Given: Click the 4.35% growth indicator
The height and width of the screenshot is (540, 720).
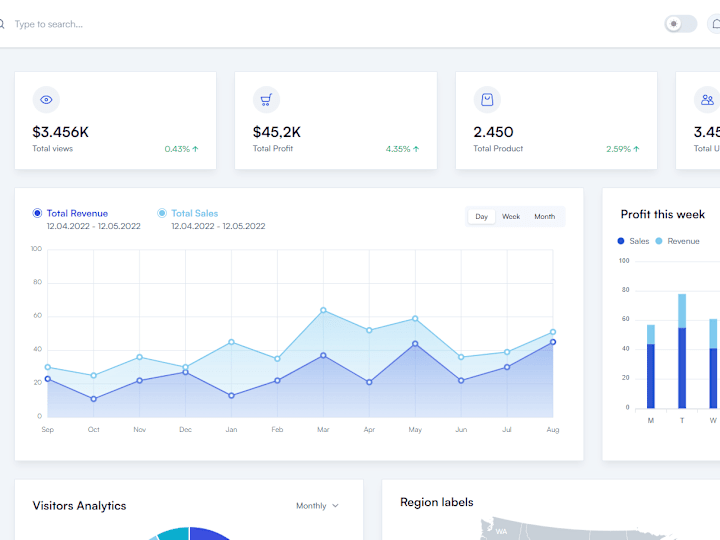Looking at the screenshot, I should (403, 149).
